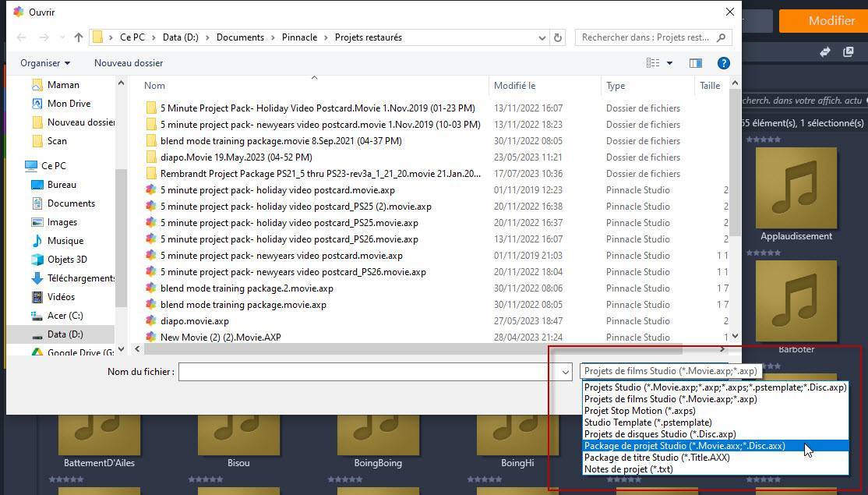Screen dimensions: 868x495
Task: Open the Scan folder in navigation pane
Action: pos(56,141)
